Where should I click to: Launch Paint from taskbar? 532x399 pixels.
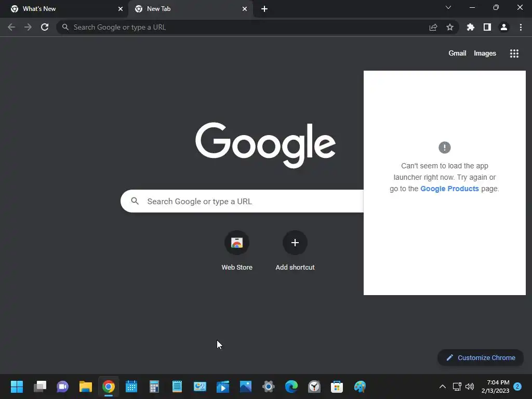pos(360,387)
